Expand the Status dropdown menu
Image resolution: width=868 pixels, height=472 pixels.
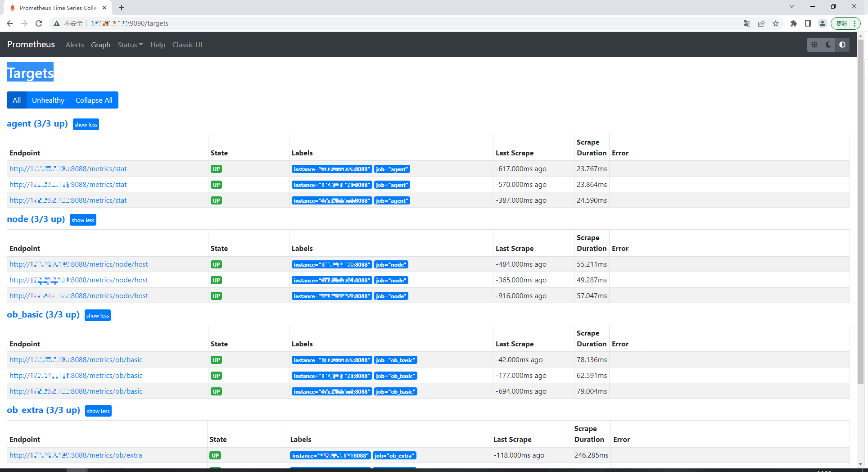click(130, 45)
